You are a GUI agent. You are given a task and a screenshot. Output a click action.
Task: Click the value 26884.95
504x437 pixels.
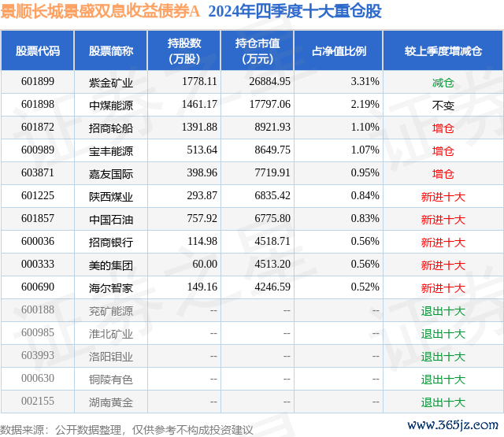coord(269,82)
